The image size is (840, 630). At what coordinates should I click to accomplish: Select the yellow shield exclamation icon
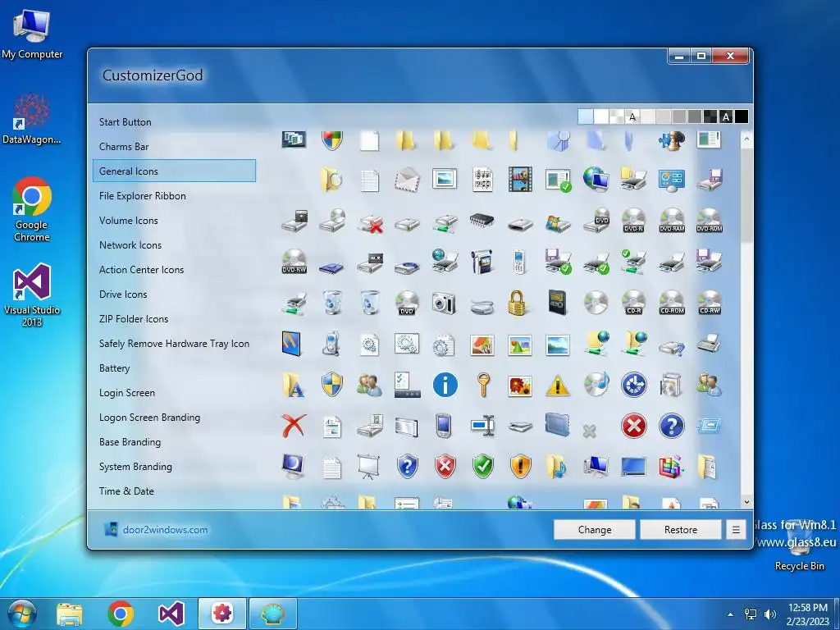click(520, 467)
